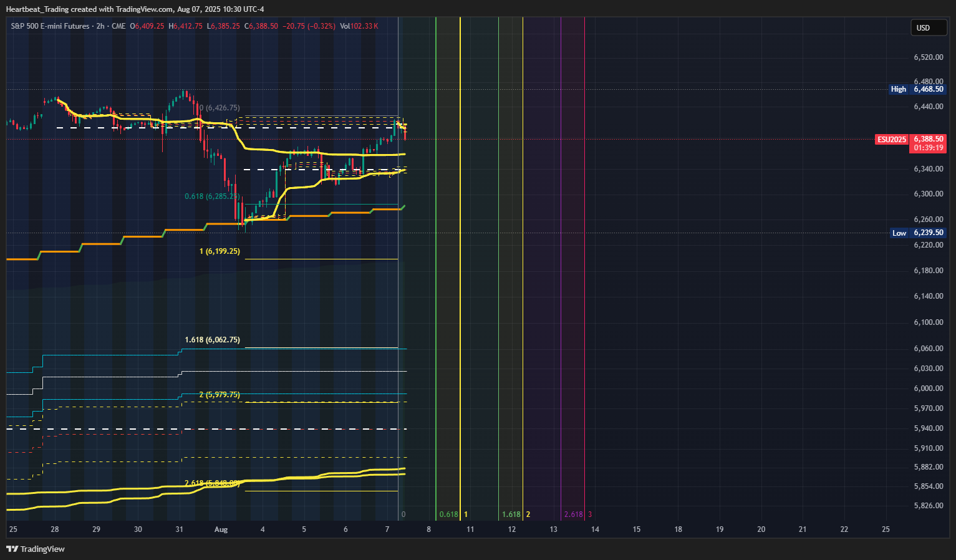Click the 6,030.00 price scale label

pos(929,369)
